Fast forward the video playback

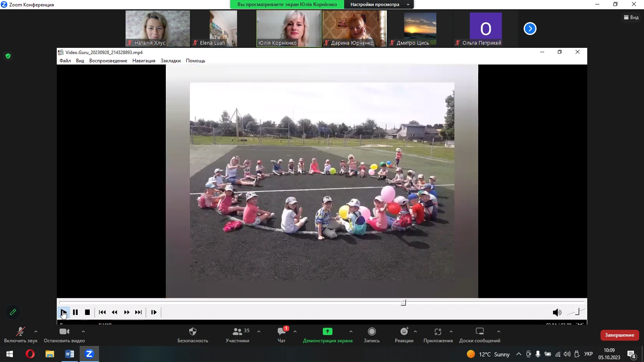[x=126, y=312]
